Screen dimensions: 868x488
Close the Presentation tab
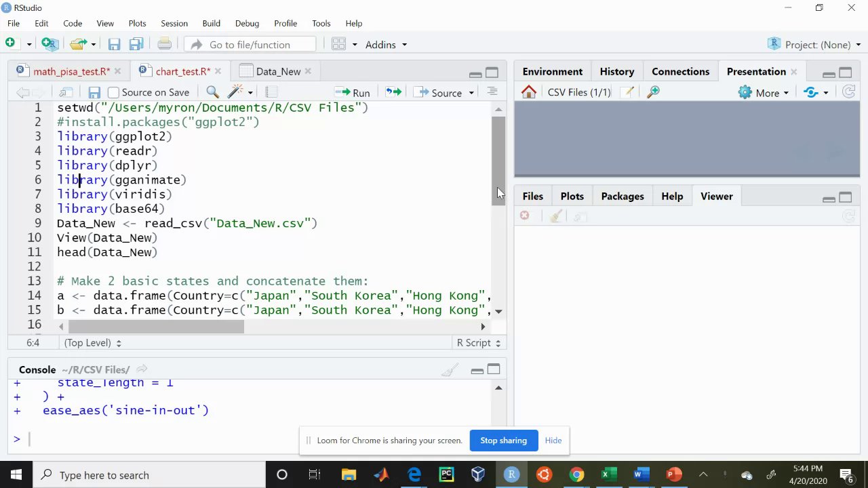pos(794,71)
